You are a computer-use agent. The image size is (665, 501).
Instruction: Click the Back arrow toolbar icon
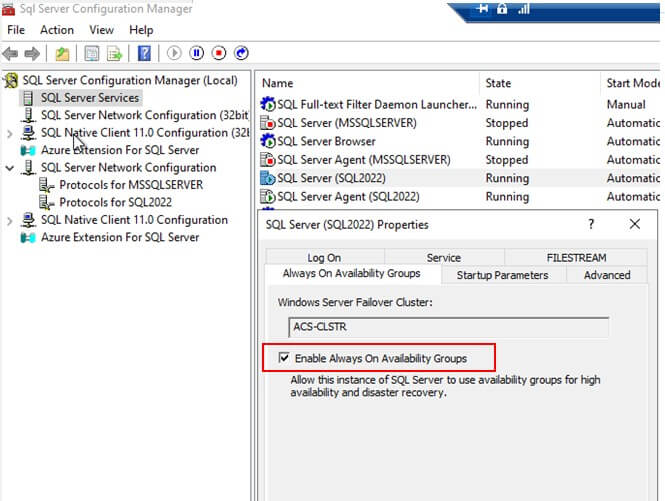tap(10, 53)
